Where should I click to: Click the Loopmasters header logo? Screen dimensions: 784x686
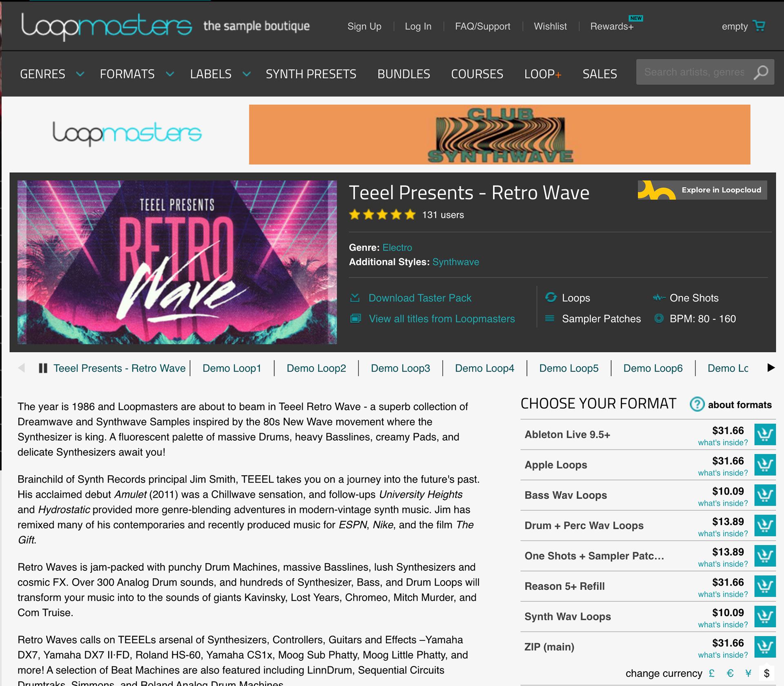[107, 27]
